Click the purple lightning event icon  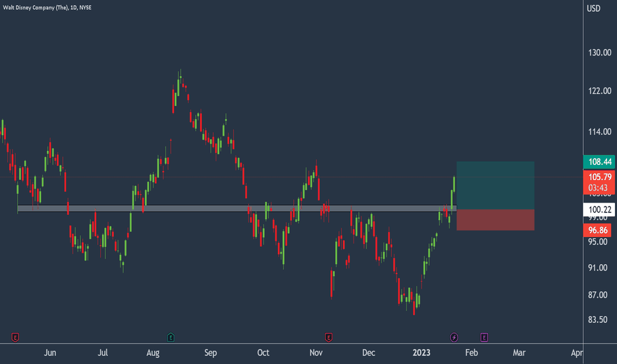tap(454, 338)
